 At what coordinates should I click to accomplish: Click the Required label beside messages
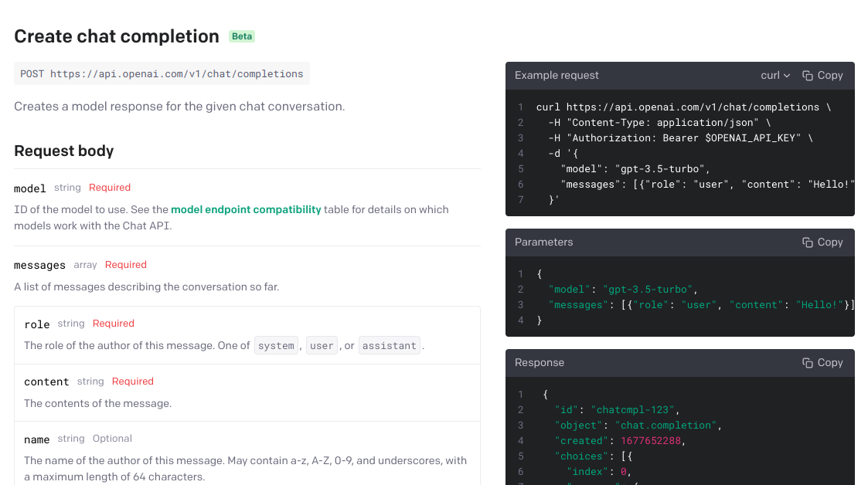coord(126,265)
